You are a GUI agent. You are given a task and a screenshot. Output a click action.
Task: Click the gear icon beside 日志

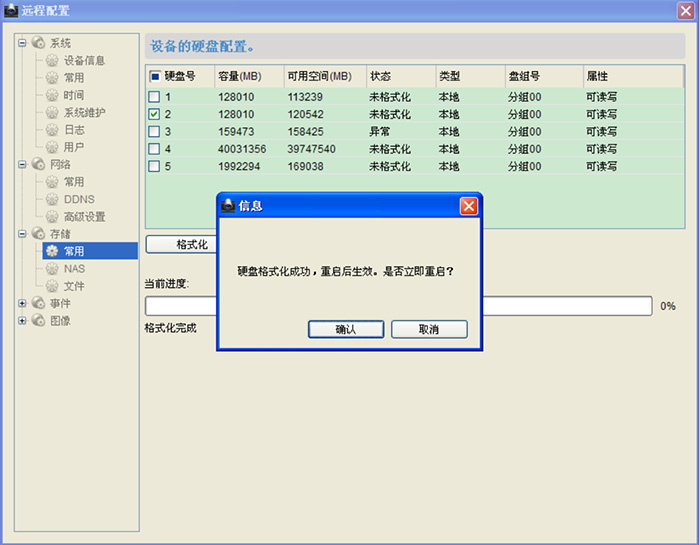(x=53, y=130)
